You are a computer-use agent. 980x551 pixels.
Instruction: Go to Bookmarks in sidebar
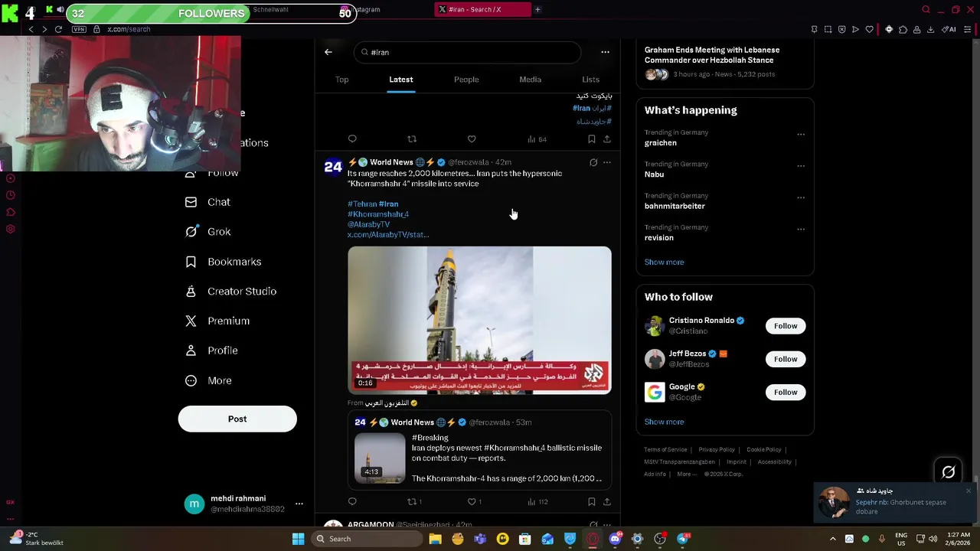(223, 262)
